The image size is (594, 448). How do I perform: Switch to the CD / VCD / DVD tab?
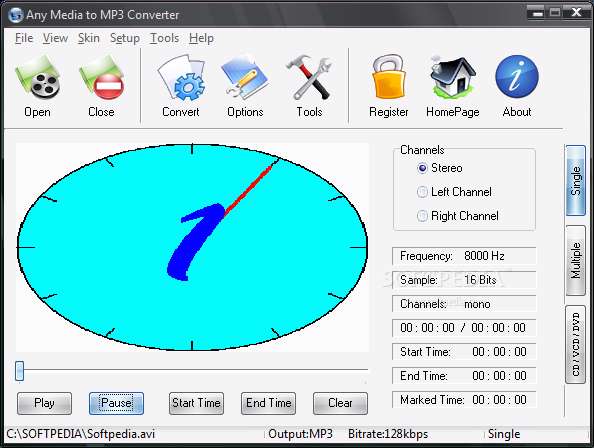(x=575, y=344)
